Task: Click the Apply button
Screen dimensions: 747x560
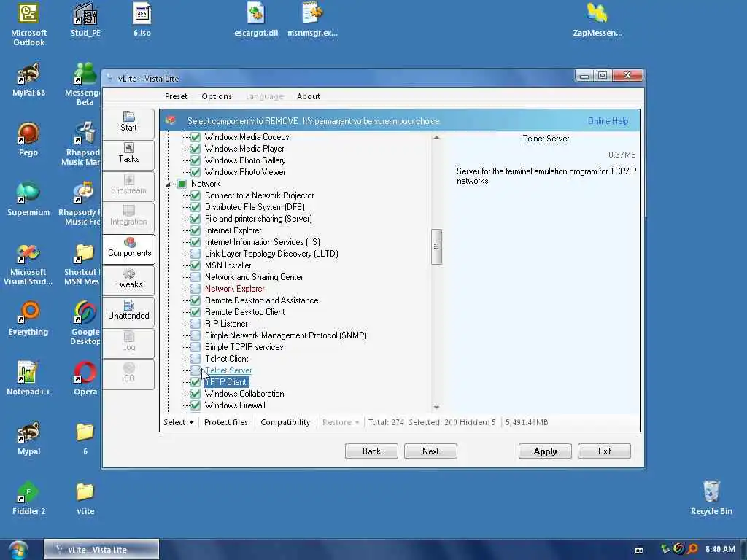Action: (545, 451)
